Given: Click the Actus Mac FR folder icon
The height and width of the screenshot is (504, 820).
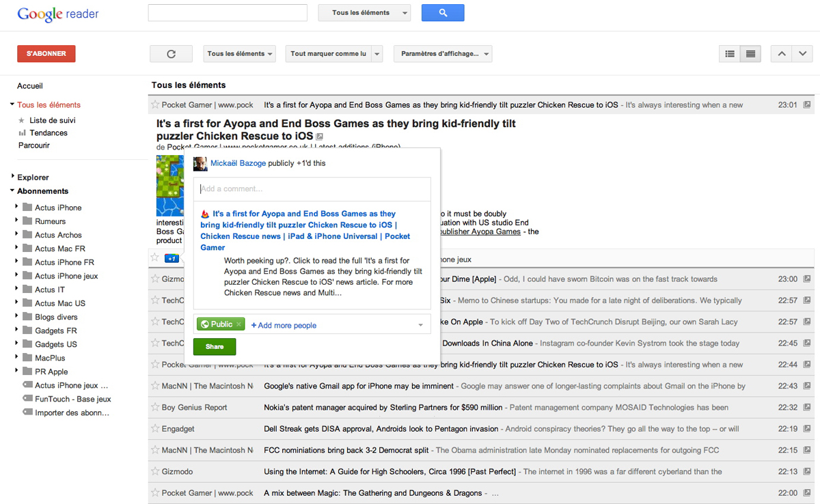Looking at the screenshot, I should [27, 249].
